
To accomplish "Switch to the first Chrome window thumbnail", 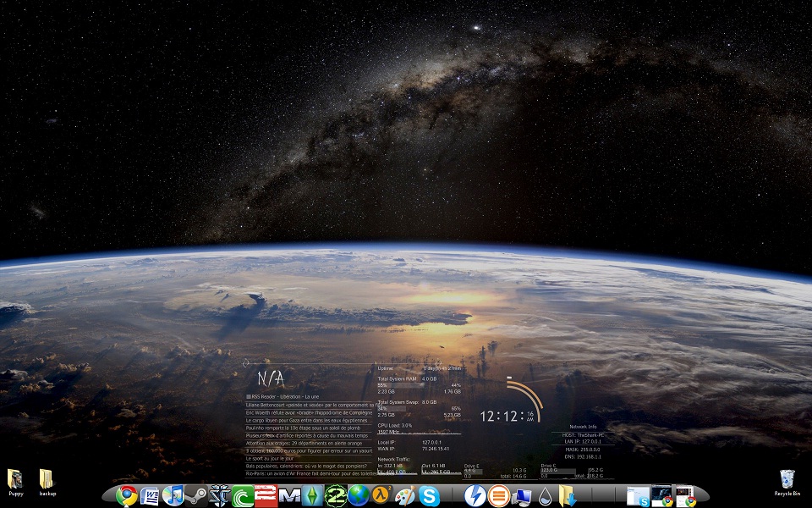I will [x=661, y=495].
